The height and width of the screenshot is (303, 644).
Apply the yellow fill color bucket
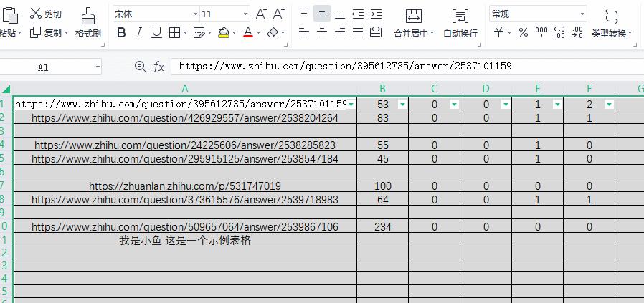[x=224, y=32]
